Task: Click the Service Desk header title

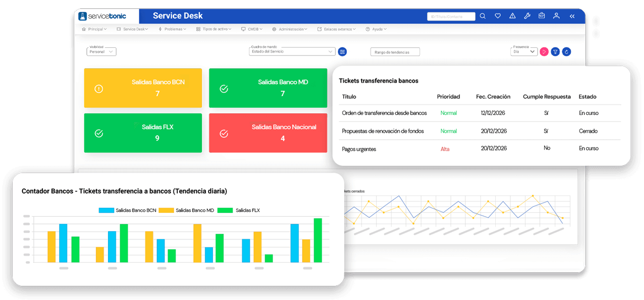Action: tap(178, 16)
